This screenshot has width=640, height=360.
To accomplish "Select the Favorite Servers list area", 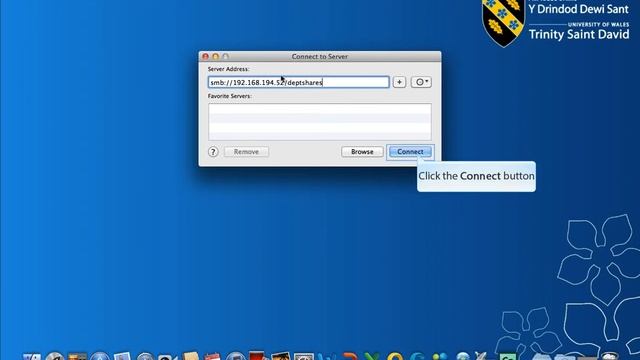I will tap(320, 122).
